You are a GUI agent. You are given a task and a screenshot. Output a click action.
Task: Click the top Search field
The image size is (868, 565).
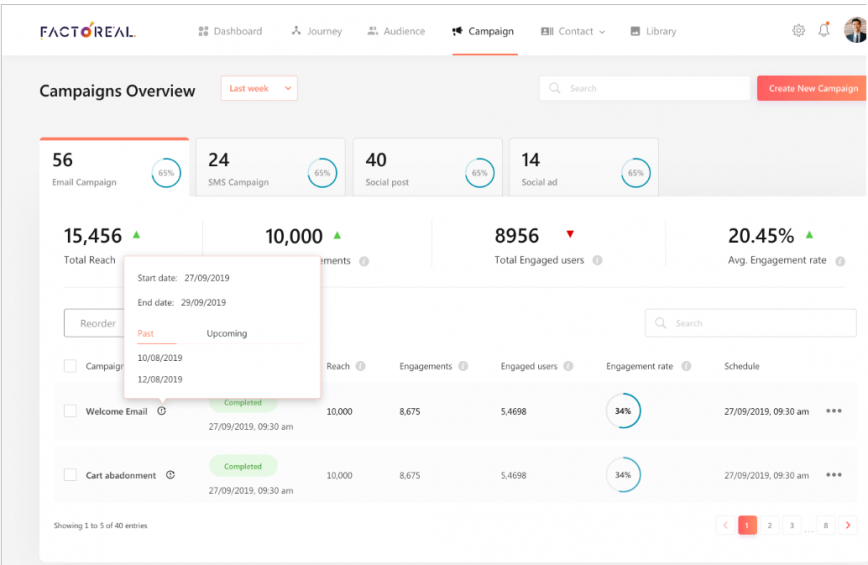pyautogui.click(x=645, y=89)
